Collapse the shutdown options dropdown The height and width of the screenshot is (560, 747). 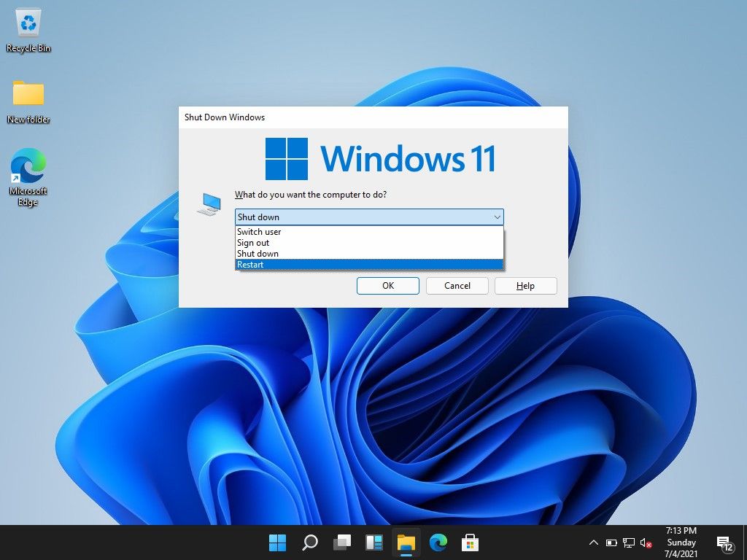498,217
